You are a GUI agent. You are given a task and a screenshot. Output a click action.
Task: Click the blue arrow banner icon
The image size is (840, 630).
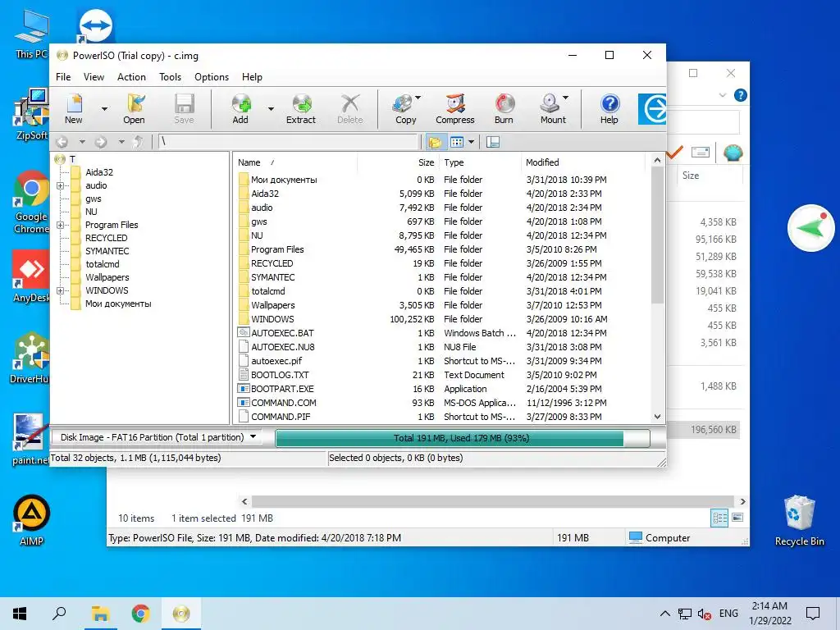(652, 109)
